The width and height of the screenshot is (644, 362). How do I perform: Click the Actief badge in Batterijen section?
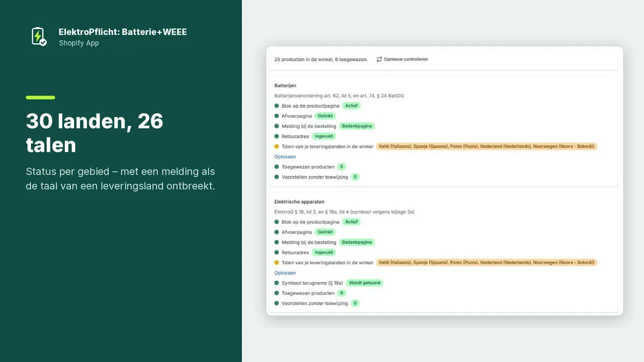pos(352,106)
